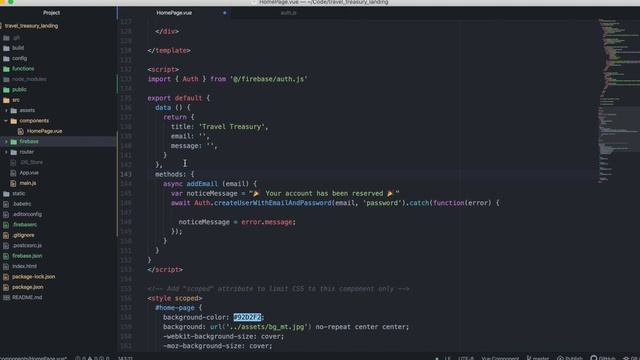
Task: Click the index.html file icon
Action: point(6,266)
